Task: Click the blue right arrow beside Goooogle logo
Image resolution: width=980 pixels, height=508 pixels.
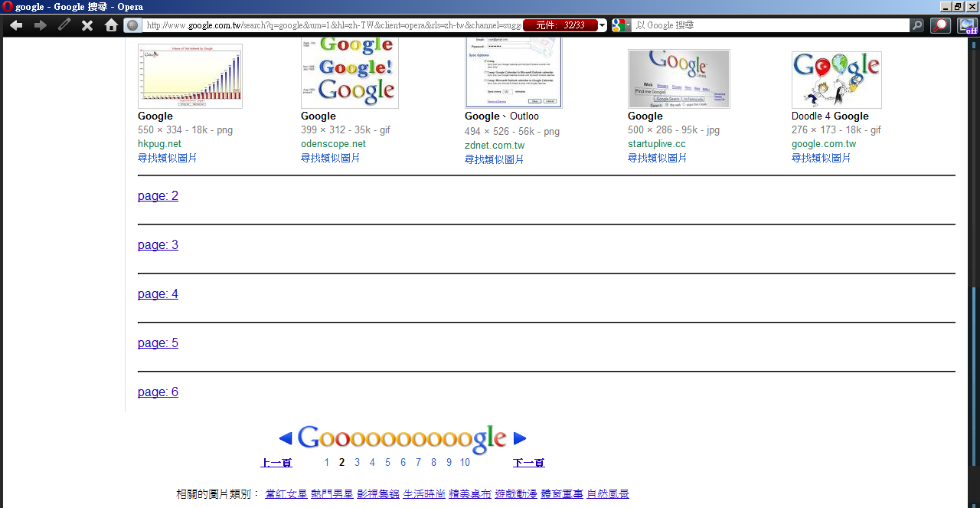Action: coord(520,438)
